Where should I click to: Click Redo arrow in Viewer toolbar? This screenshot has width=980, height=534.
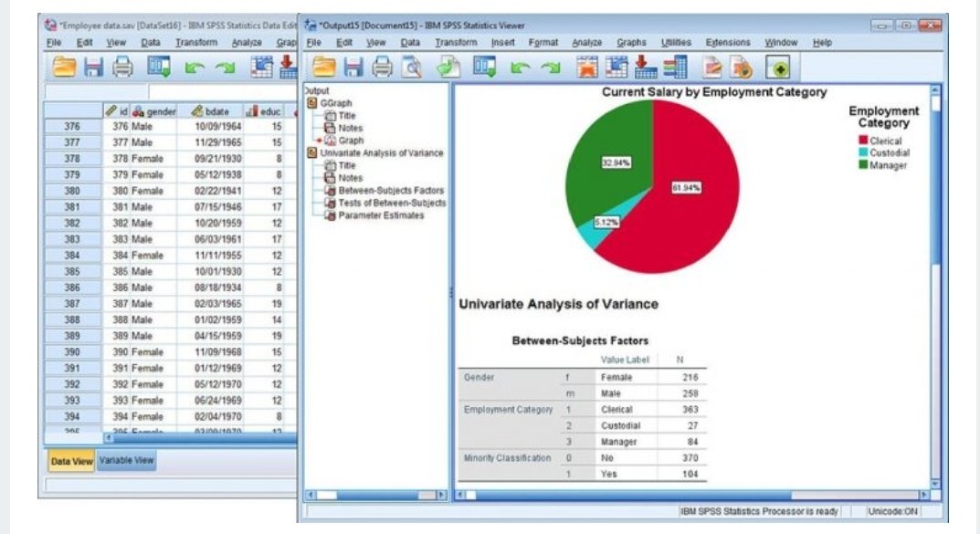(x=550, y=68)
